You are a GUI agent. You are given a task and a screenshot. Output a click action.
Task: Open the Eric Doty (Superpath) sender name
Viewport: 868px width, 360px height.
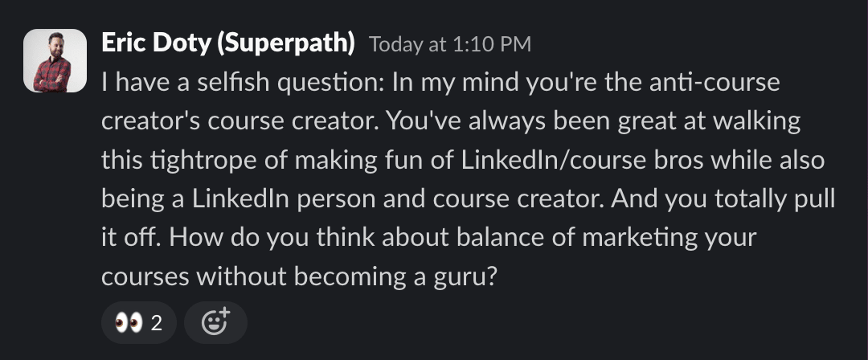[228, 43]
